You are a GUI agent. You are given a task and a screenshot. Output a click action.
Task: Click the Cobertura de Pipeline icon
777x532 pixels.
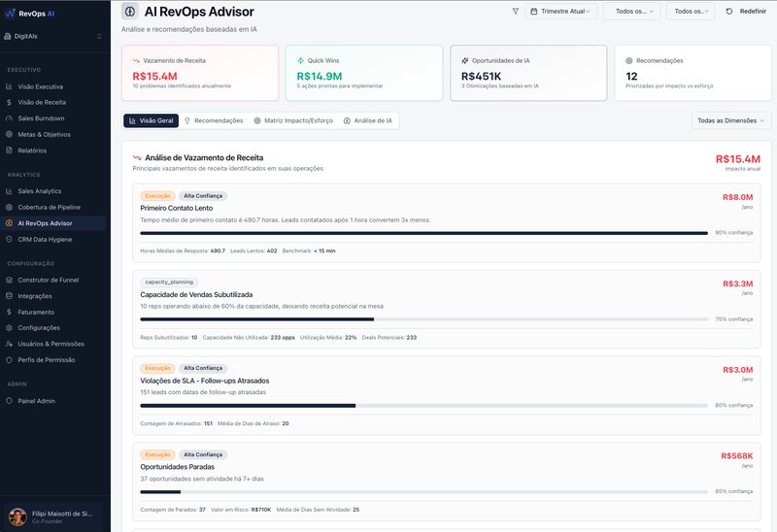pos(9,207)
